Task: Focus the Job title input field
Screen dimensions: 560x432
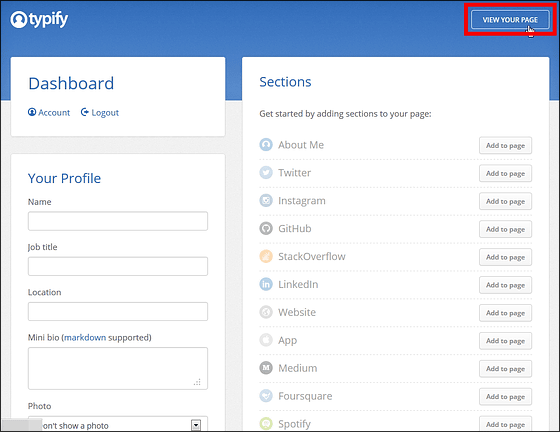Action: pyautogui.click(x=118, y=266)
